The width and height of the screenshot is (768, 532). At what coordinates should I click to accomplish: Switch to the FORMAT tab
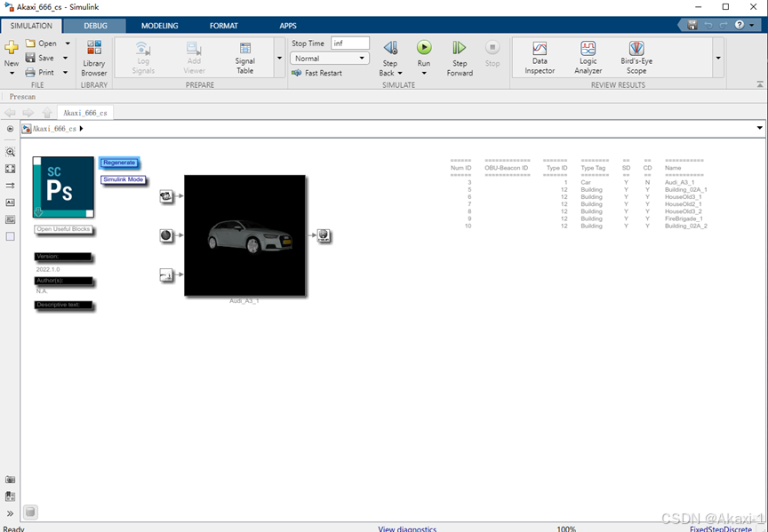tap(224, 26)
